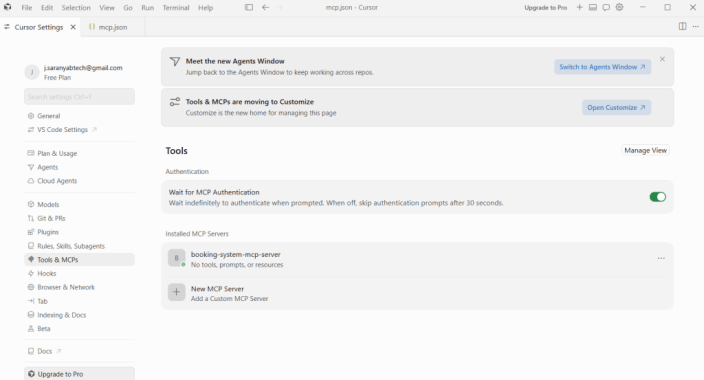This screenshot has width=704, height=380.
Task: Open the View menu
Action: click(107, 8)
